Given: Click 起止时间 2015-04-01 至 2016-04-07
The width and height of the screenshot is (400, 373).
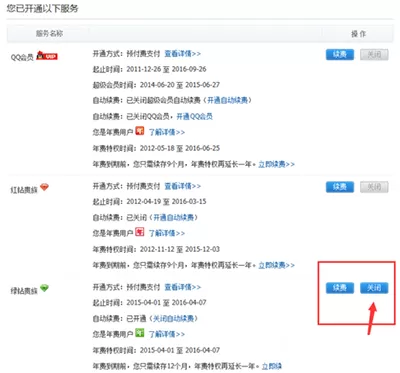Looking at the screenshot, I should (150, 302).
